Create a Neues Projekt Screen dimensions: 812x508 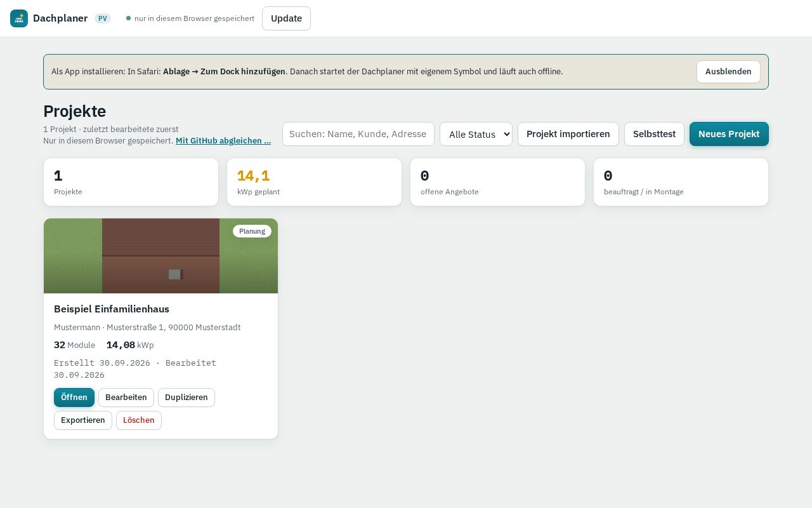[729, 134]
